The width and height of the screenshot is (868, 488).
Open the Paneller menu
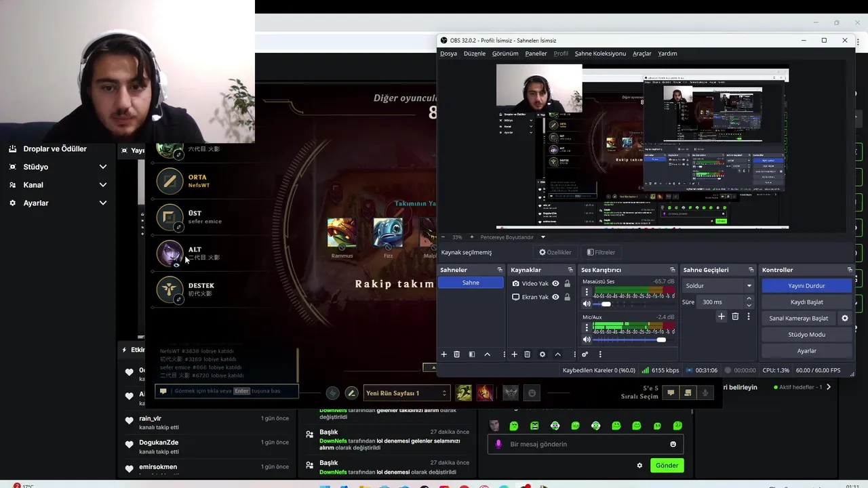point(536,54)
